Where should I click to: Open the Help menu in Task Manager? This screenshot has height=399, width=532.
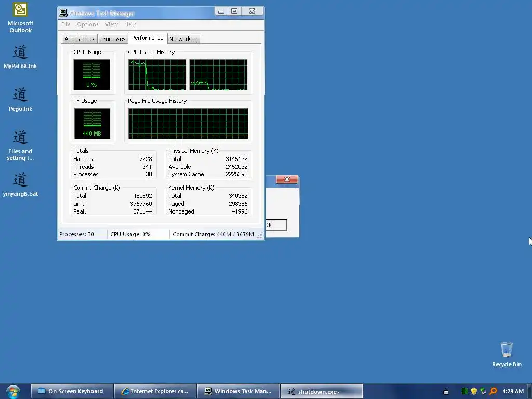130,24
